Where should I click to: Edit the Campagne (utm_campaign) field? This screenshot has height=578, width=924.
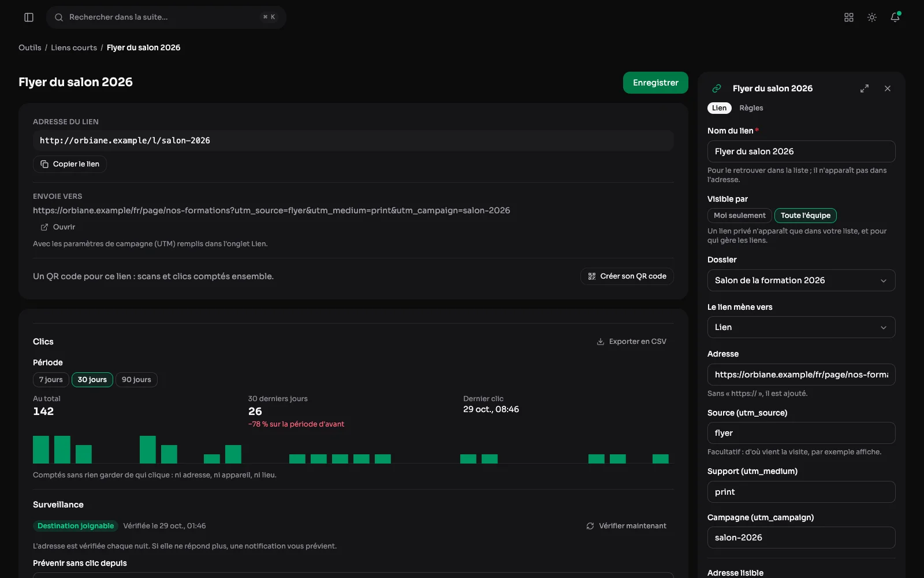click(x=802, y=538)
